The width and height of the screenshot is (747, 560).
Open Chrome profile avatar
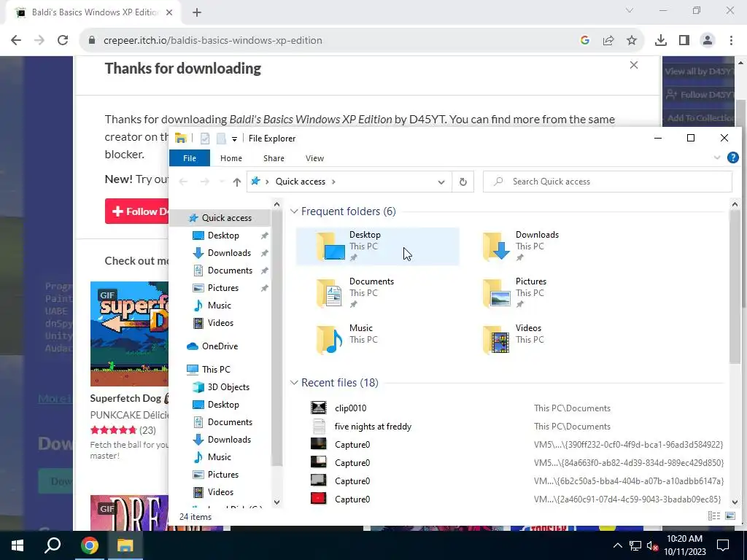(708, 41)
